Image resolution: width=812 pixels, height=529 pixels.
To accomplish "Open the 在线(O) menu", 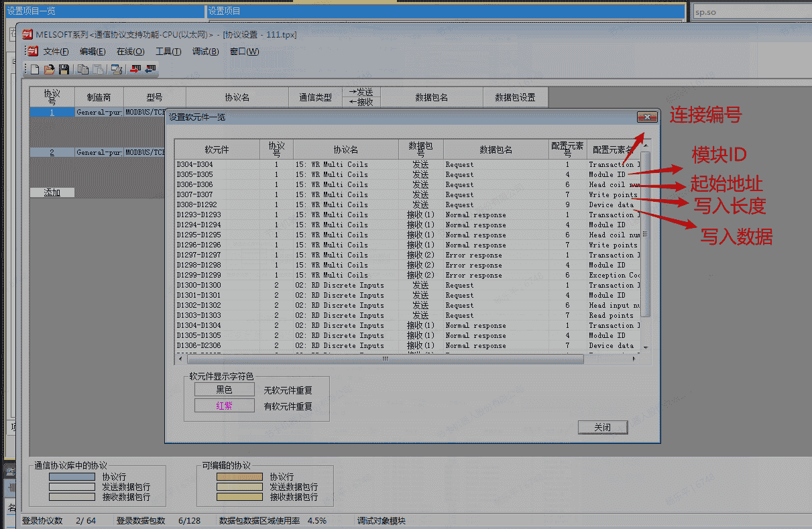I will [130, 52].
